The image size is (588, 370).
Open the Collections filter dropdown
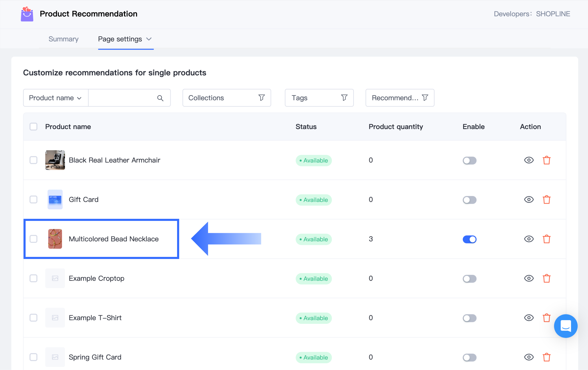point(226,98)
